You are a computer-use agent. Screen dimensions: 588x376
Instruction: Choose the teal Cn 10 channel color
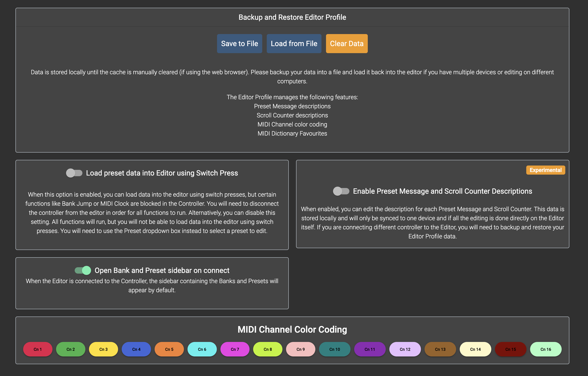coord(335,349)
